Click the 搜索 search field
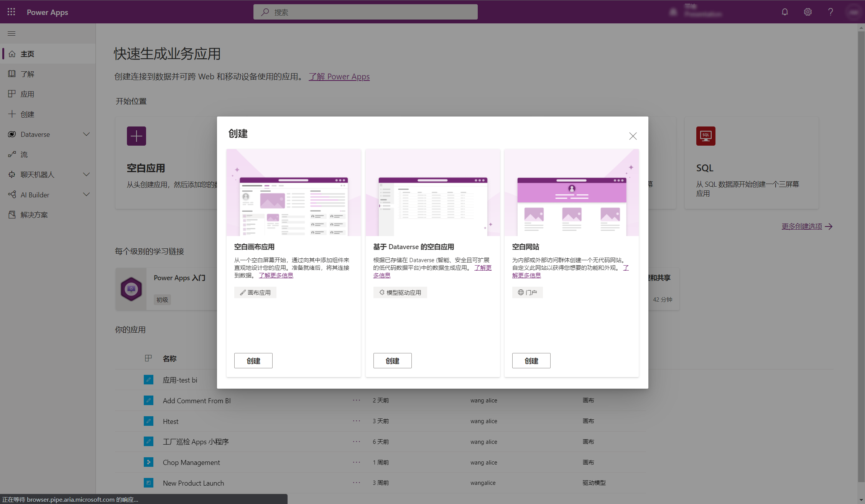This screenshot has width=865, height=504. [365, 12]
